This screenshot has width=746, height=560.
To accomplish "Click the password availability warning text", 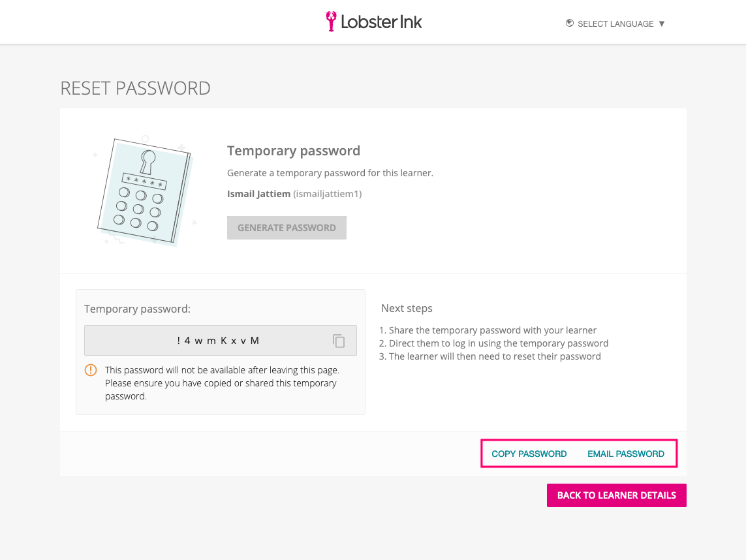I will (x=222, y=383).
